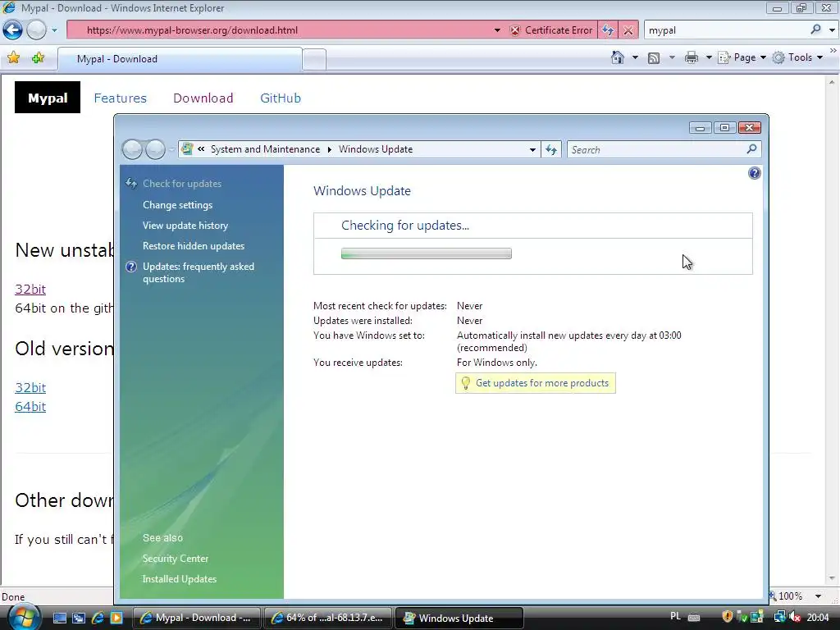
Task: Switch to 64% download taskbar button
Action: [x=328, y=619]
